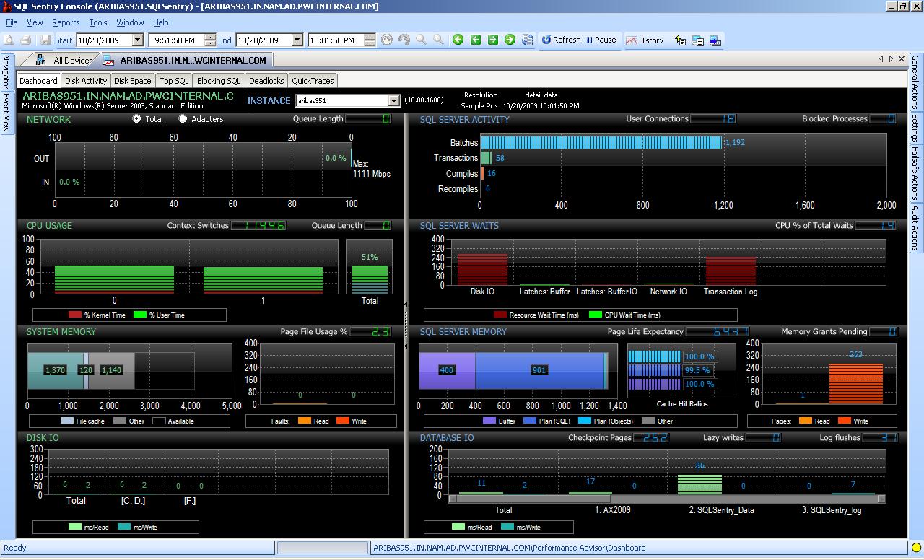
Task: Switch to the Disk Space tab
Action: [x=133, y=81]
